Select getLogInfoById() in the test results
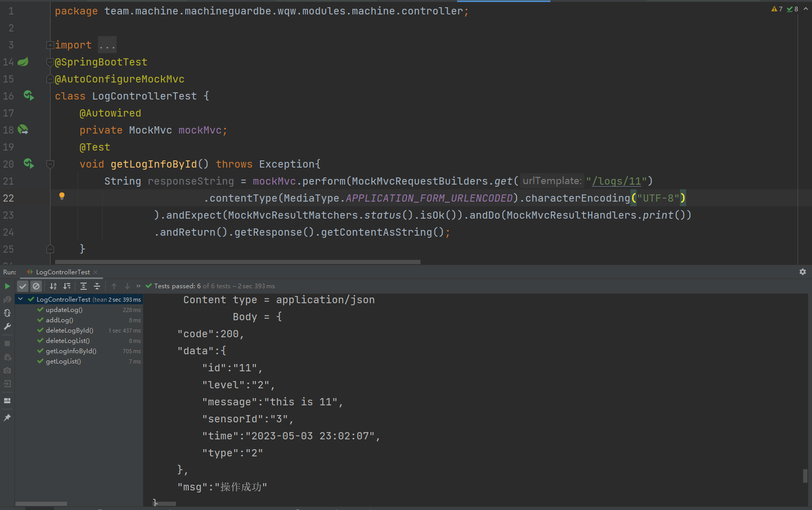The image size is (812, 510). point(71,351)
